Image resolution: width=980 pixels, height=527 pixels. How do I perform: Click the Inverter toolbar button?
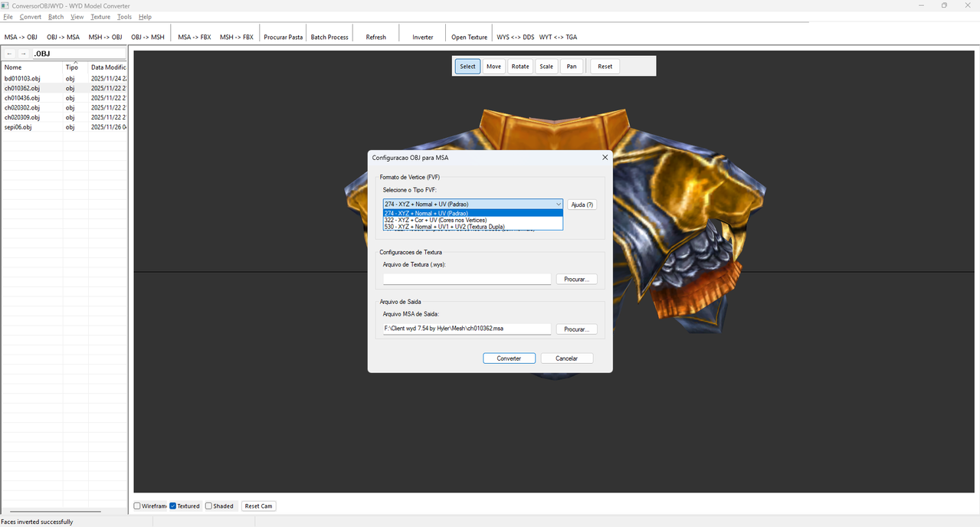tap(423, 37)
